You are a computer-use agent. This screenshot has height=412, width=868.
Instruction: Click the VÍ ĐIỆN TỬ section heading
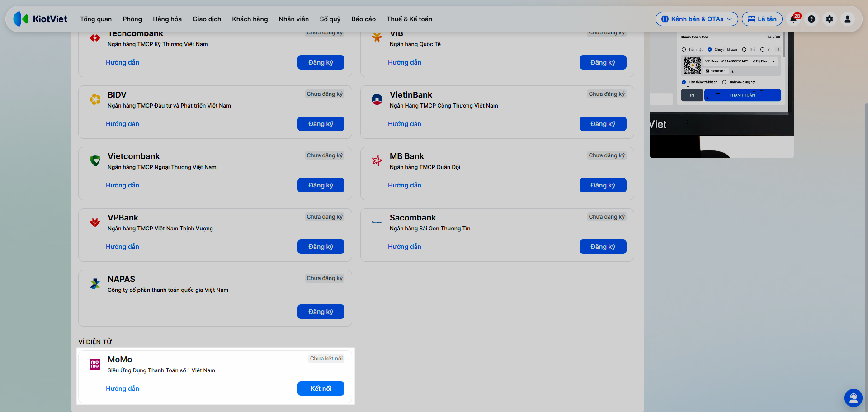pos(95,342)
